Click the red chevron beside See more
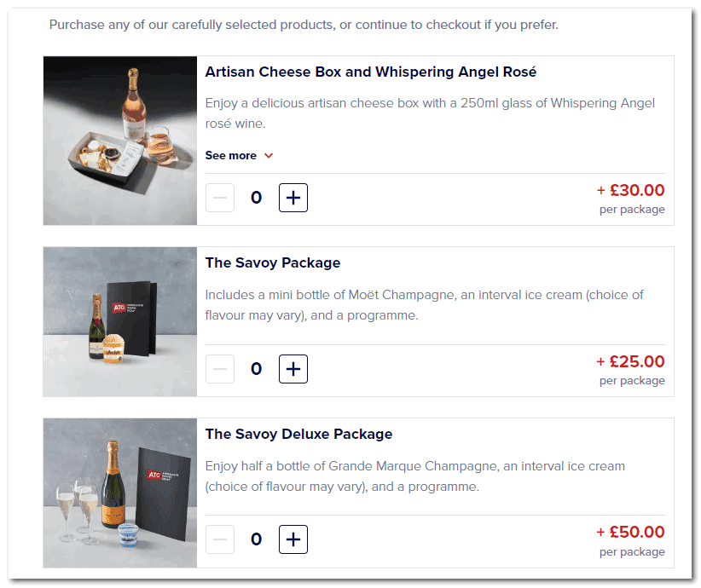Screen dimensions: 701x588 (x=269, y=156)
